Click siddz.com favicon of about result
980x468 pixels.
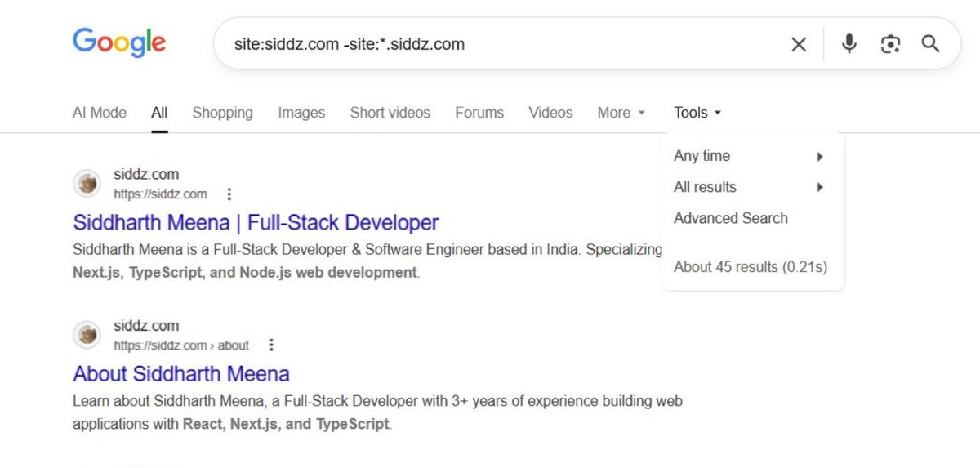[x=87, y=335]
